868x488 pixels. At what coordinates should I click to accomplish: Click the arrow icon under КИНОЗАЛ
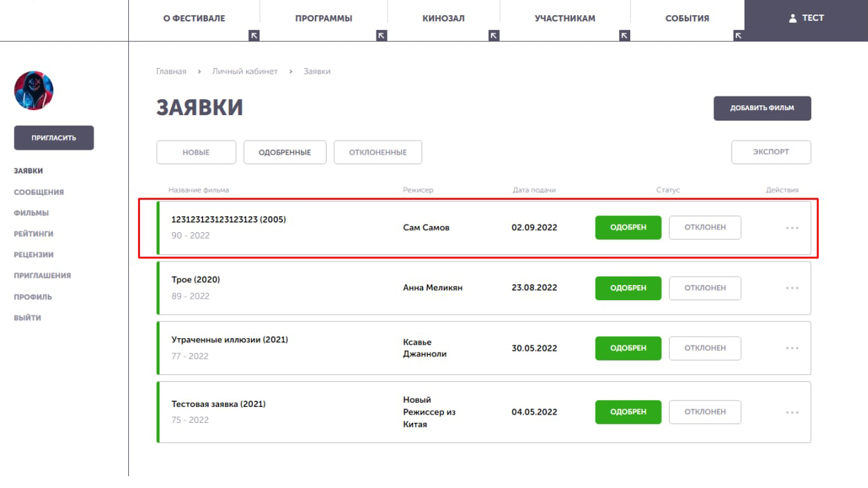point(494,35)
